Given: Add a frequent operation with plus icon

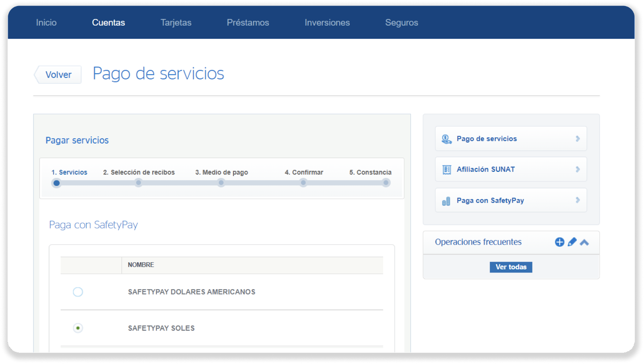Looking at the screenshot, I should coord(559,242).
